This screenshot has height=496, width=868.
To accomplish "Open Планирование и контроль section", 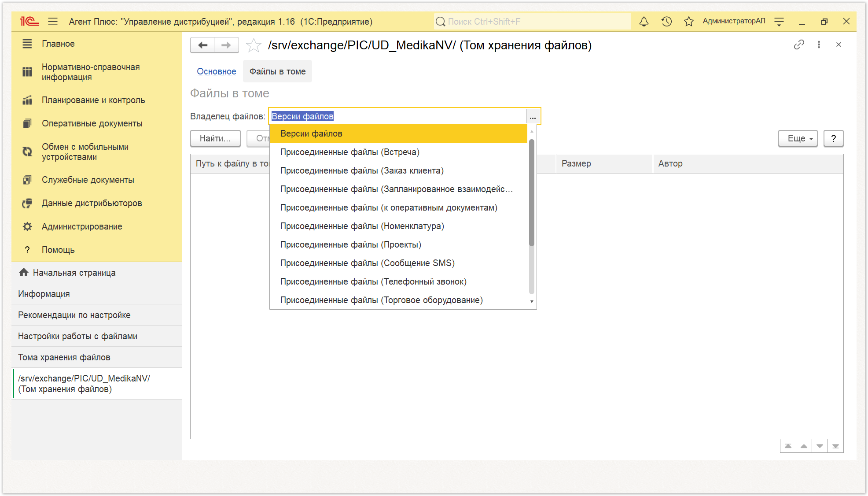I will [97, 100].
